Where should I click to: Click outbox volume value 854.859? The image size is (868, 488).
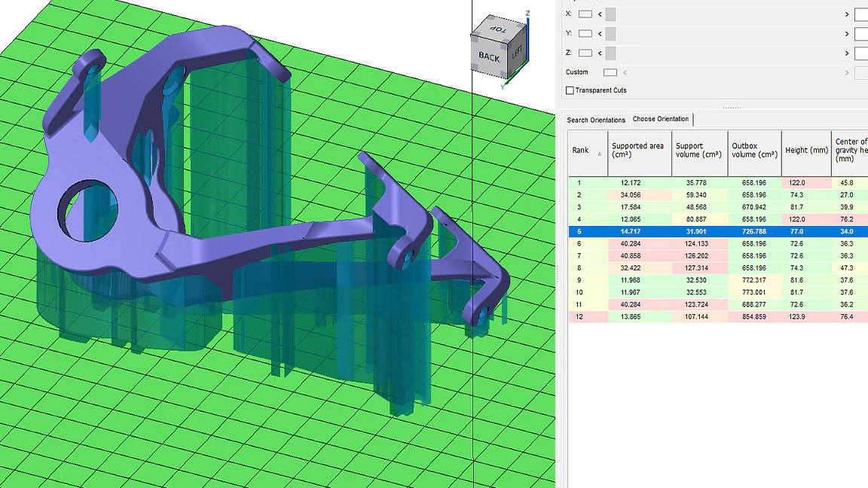coord(754,316)
